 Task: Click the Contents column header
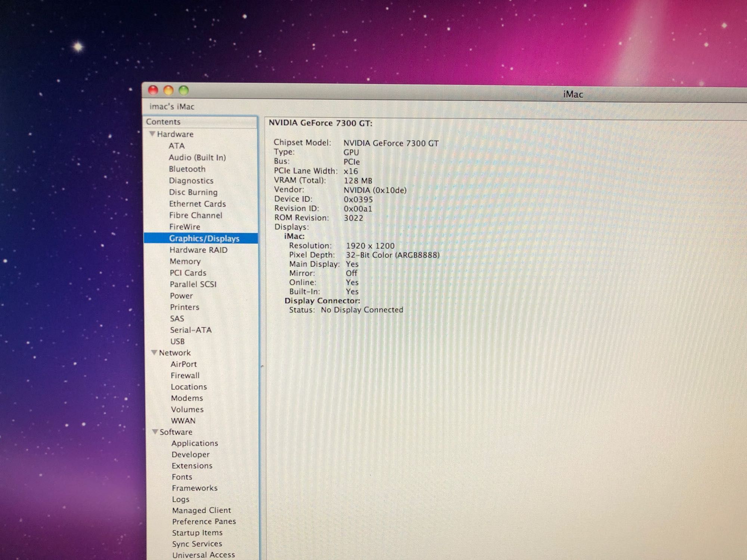tap(201, 122)
